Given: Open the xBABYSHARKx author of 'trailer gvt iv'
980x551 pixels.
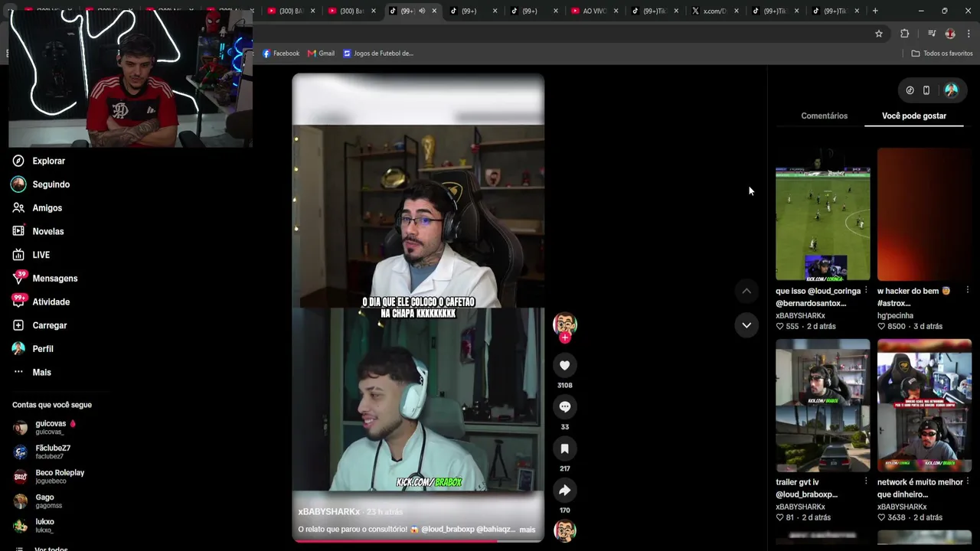Looking at the screenshot, I should [x=800, y=507].
